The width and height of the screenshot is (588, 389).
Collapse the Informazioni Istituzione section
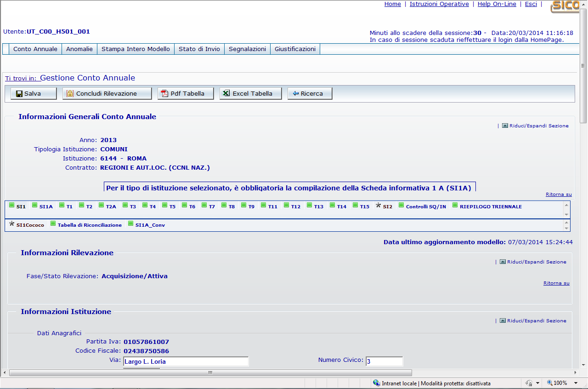(533, 320)
